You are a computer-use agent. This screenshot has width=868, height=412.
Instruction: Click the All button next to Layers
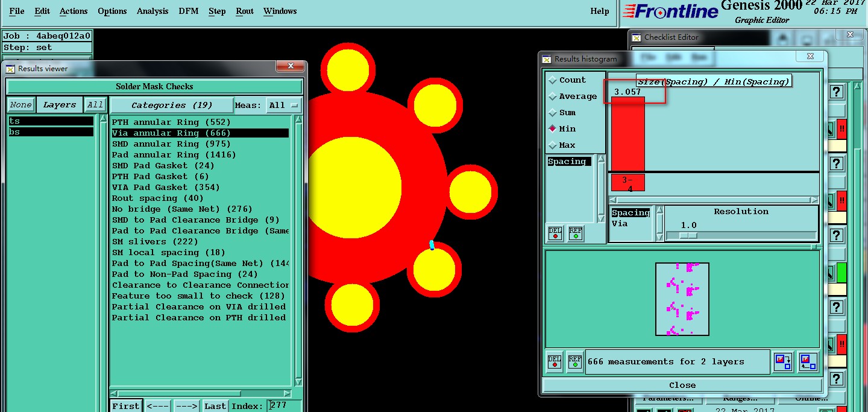(95, 105)
